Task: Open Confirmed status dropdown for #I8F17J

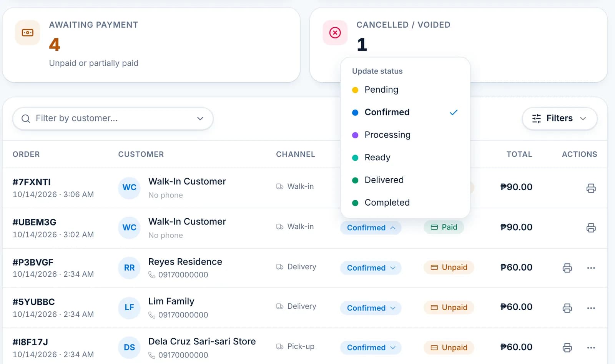Action: [371, 347]
